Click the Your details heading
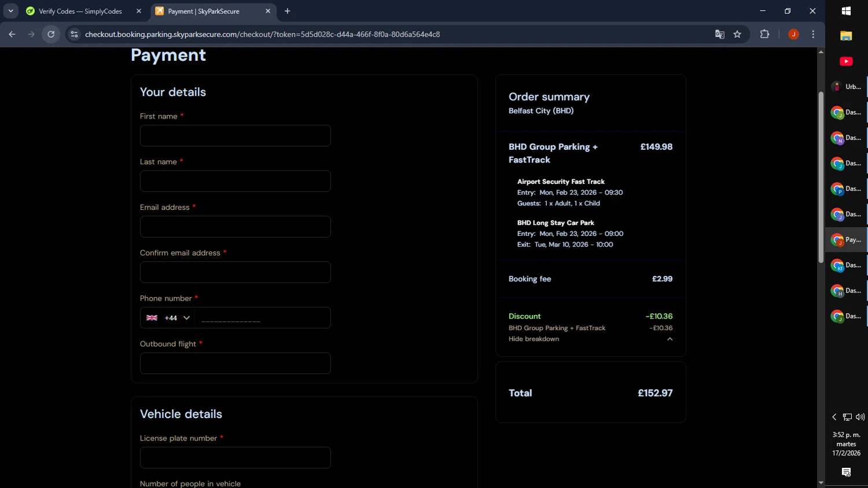This screenshot has height=488, width=868. [x=173, y=92]
